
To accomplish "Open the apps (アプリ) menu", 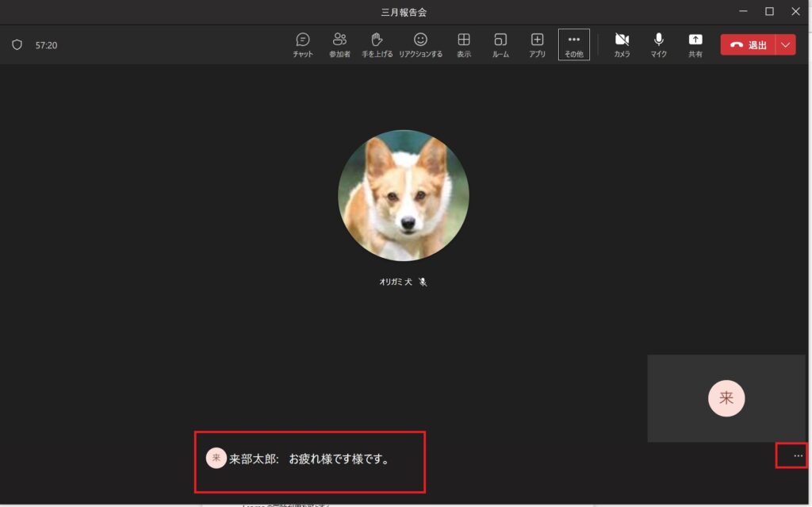I will (537, 44).
